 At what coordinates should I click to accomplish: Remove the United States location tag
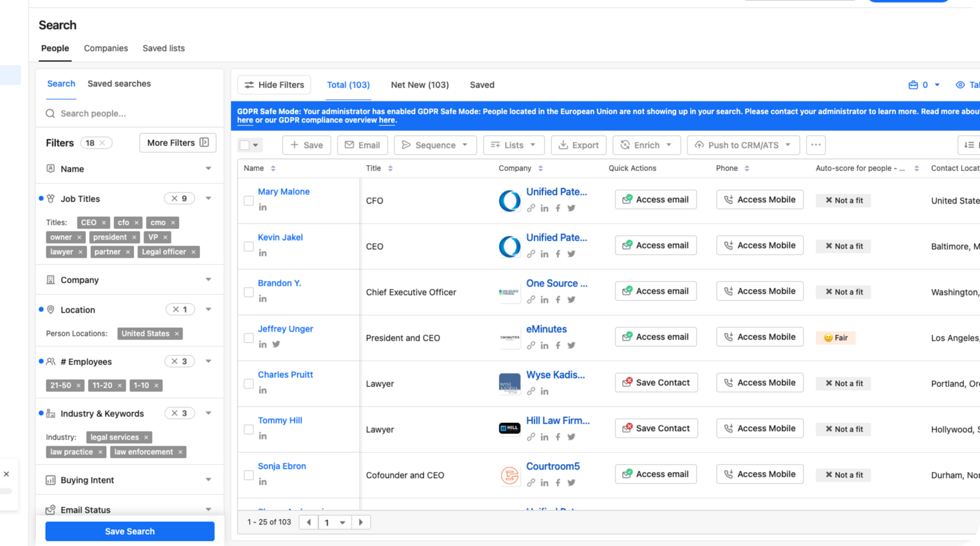177,334
